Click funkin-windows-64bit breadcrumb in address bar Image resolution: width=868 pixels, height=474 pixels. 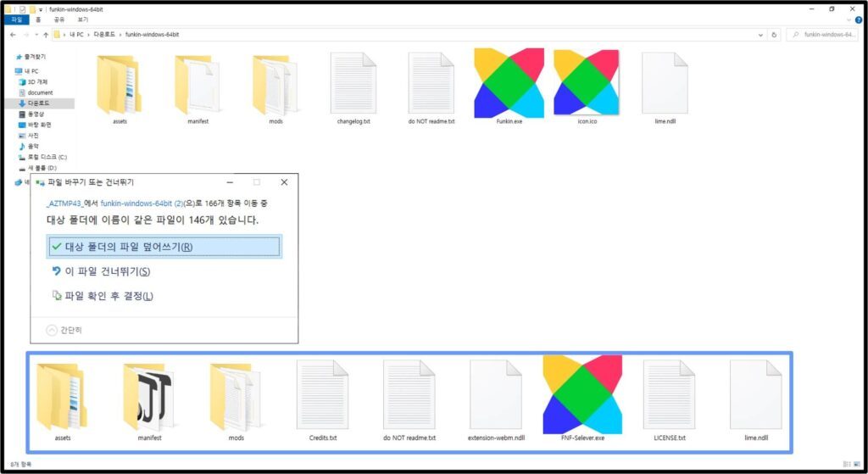[153, 34]
